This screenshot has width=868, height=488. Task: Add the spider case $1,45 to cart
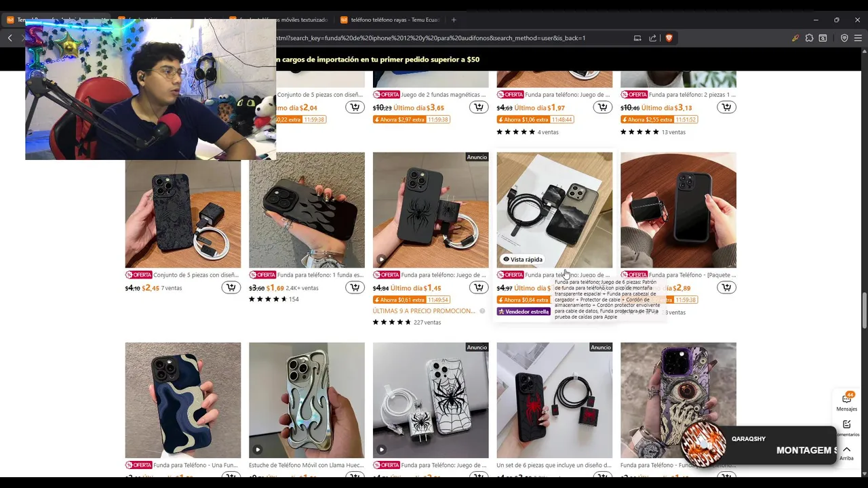tap(479, 288)
